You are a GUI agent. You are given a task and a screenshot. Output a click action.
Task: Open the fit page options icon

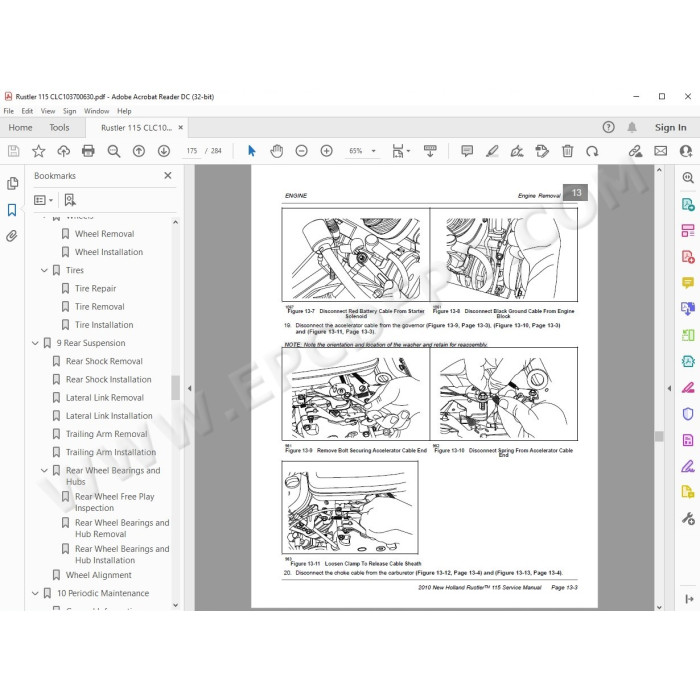[400, 151]
